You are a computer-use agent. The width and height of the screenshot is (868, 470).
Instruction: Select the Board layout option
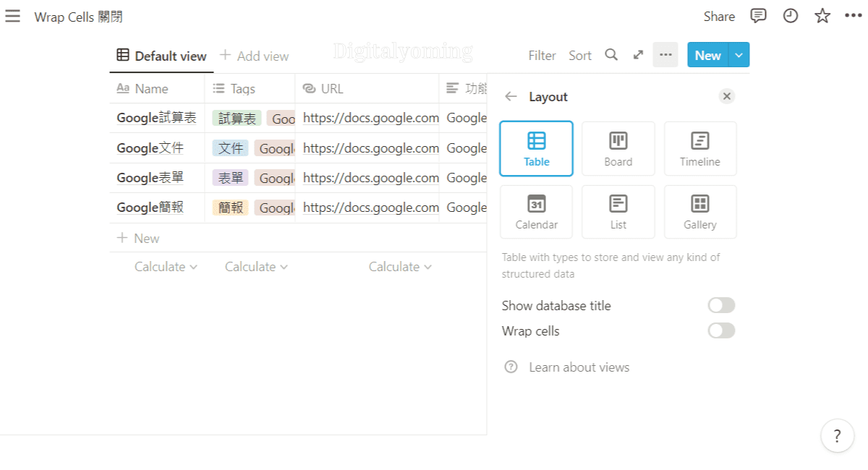click(x=618, y=149)
